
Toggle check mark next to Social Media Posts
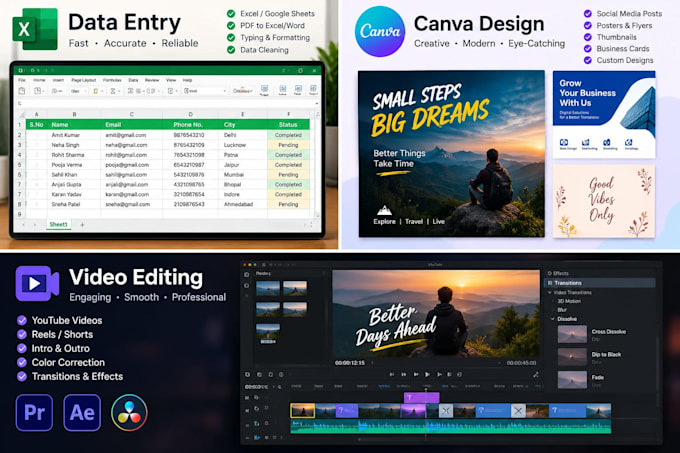tap(588, 13)
